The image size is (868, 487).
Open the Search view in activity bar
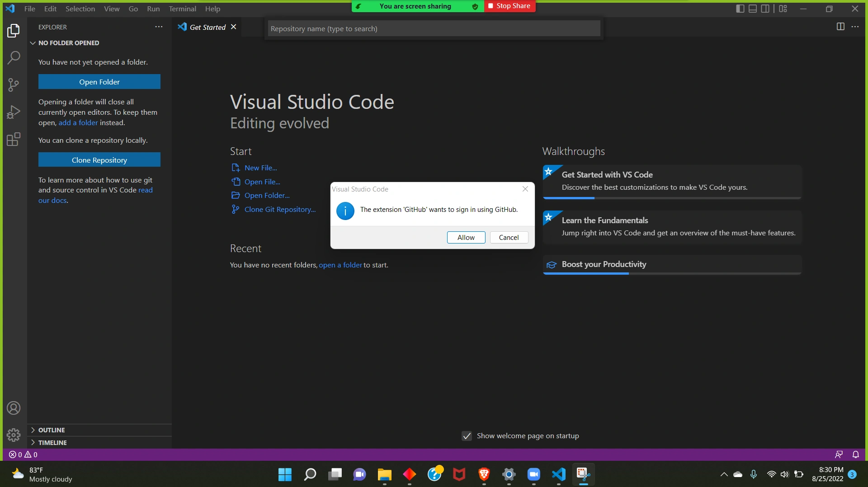14,57
